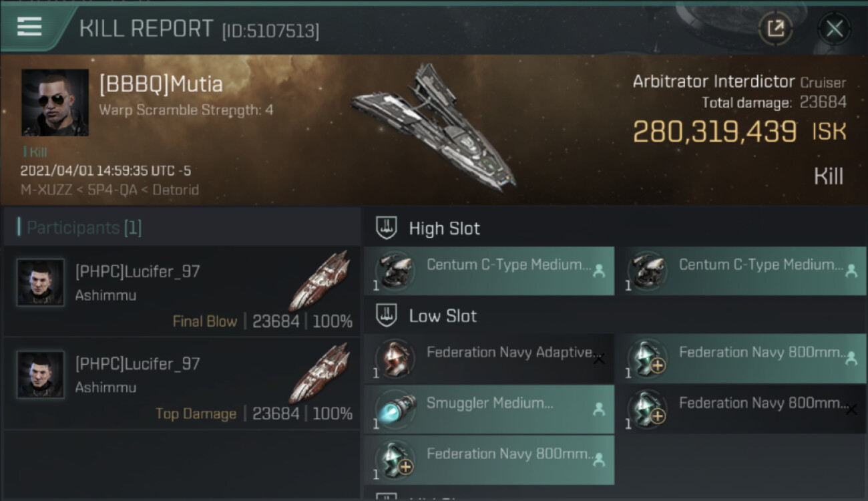Click the first Centum C-Type Medium module icon
868x501 pixels.
(393, 271)
